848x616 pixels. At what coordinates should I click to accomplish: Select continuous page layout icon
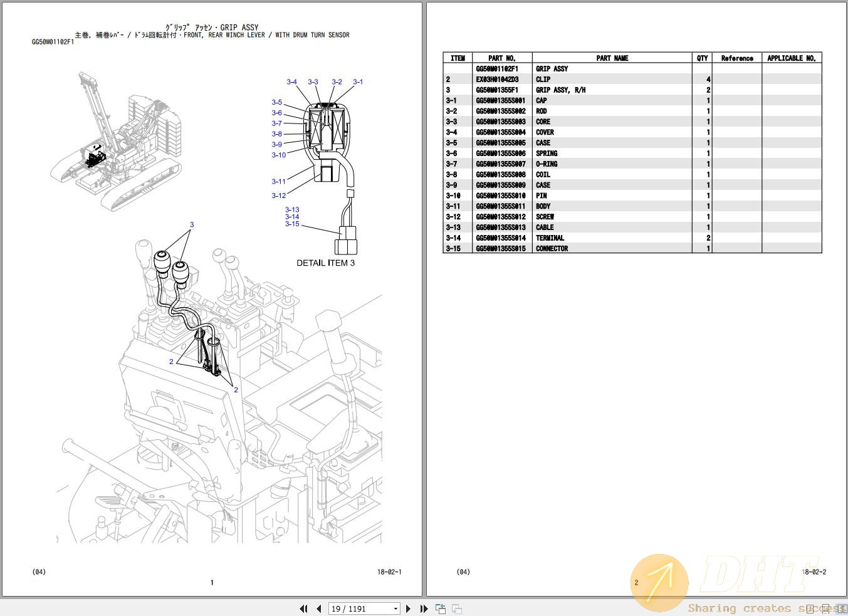click(x=827, y=608)
